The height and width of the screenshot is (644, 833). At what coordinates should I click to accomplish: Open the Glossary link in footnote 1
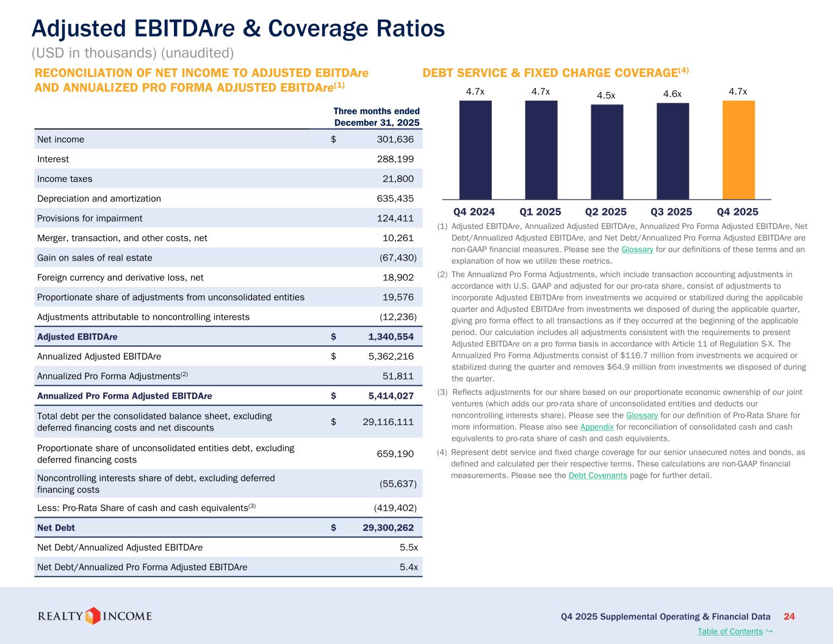pos(637,250)
